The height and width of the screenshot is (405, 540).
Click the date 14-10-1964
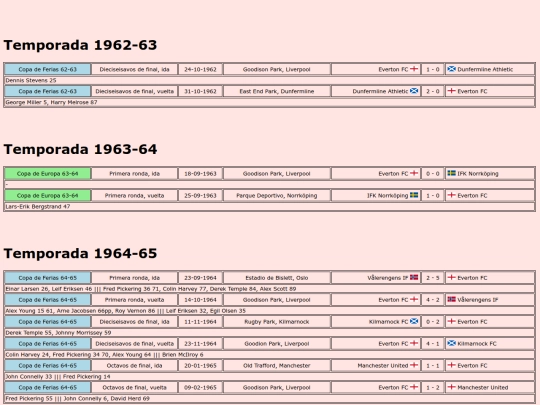200,300
